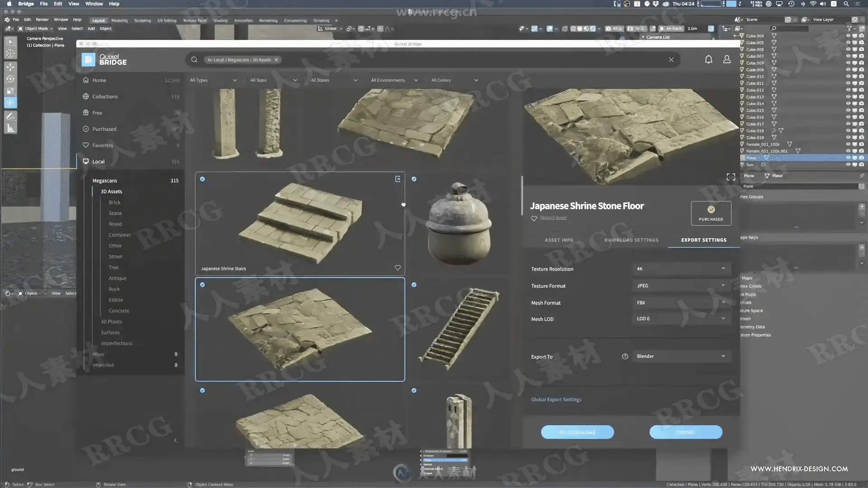
Task: Open the user account profile icon
Action: point(726,60)
